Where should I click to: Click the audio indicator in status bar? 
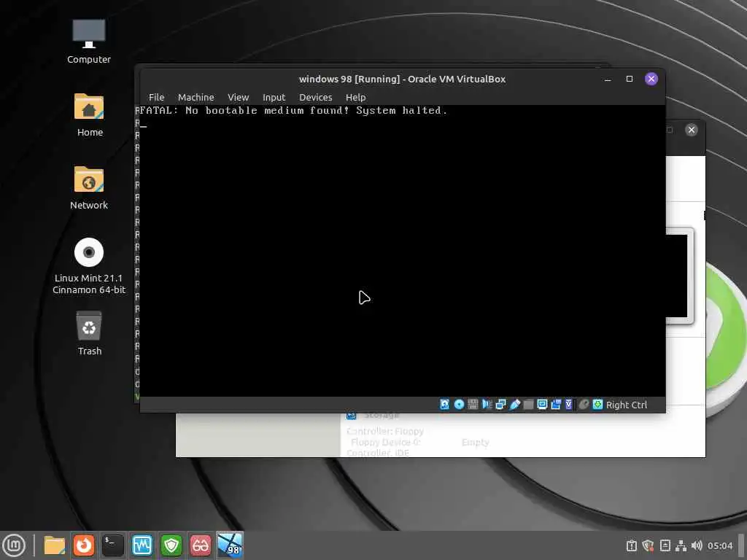click(487, 404)
